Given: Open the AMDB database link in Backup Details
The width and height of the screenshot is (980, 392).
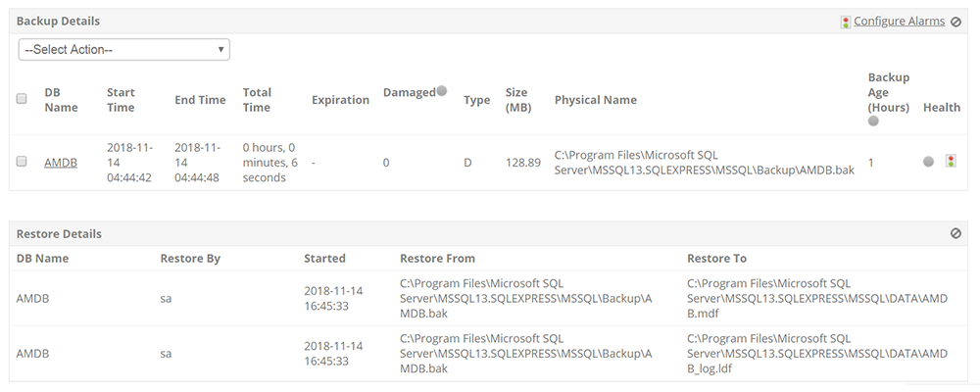Looking at the screenshot, I should pyautogui.click(x=61, y=163).
